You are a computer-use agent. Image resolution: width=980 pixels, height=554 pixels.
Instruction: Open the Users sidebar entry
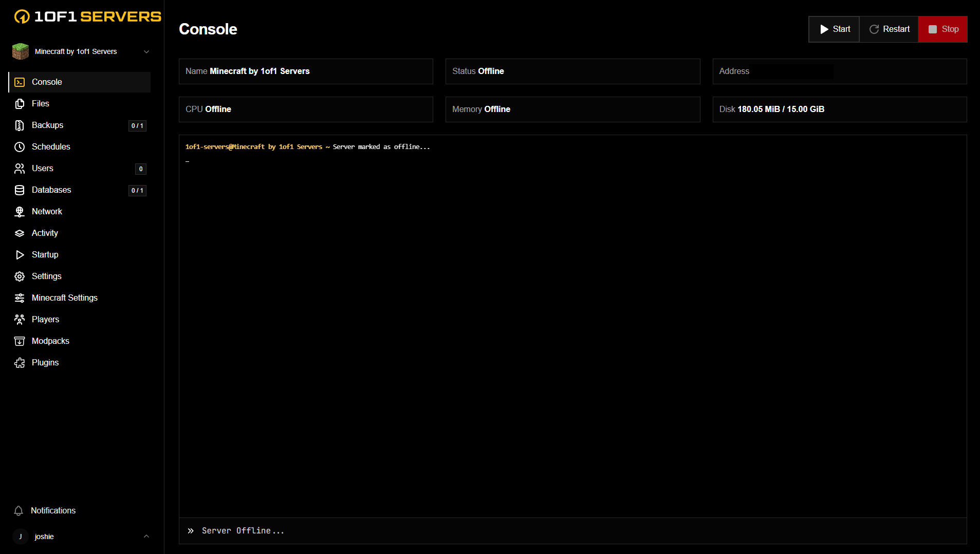pyautogui.click(x=80, y=169)
